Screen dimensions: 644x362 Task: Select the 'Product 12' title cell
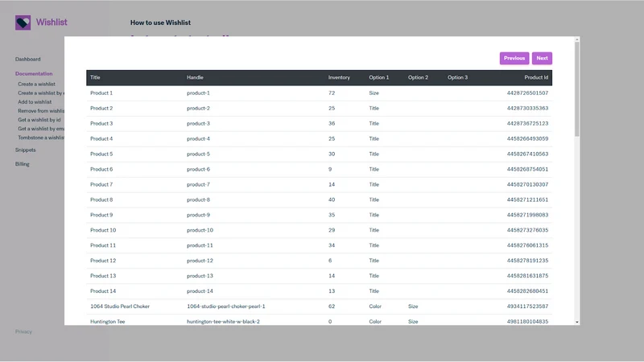103,261
